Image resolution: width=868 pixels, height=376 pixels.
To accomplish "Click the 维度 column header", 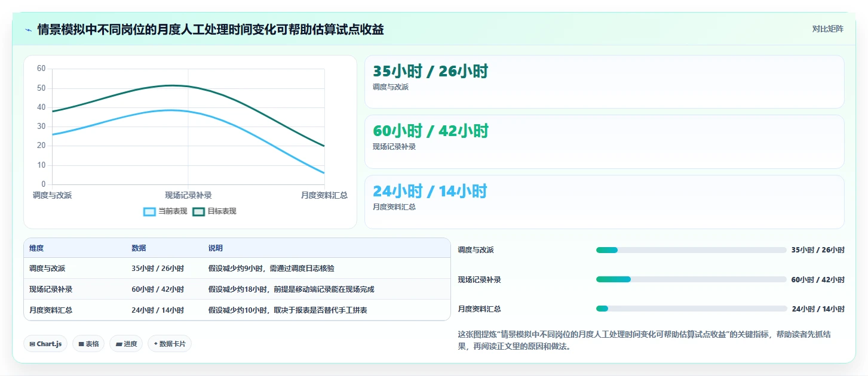I will pyautogui.click(x=36, y=248).
